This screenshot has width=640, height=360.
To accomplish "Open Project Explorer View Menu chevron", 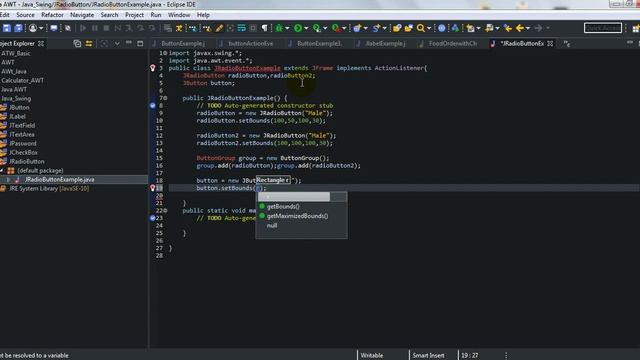I will tap(117, 43).
